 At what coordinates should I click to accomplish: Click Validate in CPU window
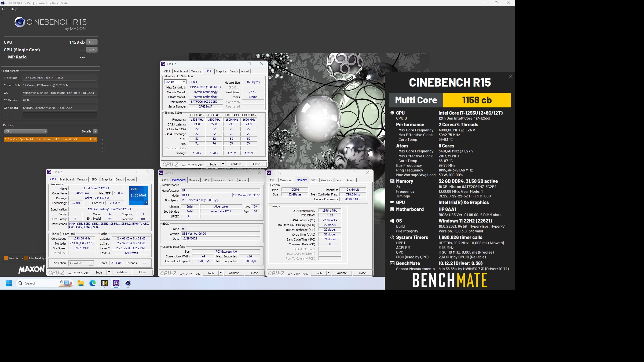pyautogui.click(x=122, y=272)
